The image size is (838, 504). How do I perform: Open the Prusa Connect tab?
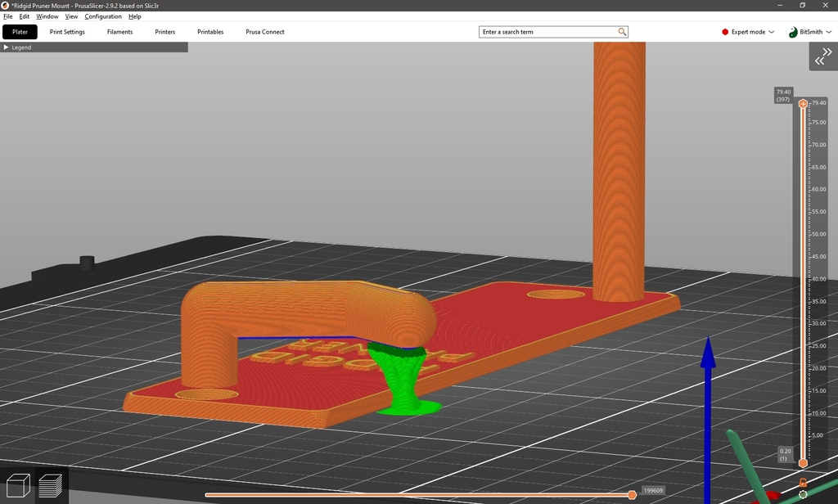265,32
